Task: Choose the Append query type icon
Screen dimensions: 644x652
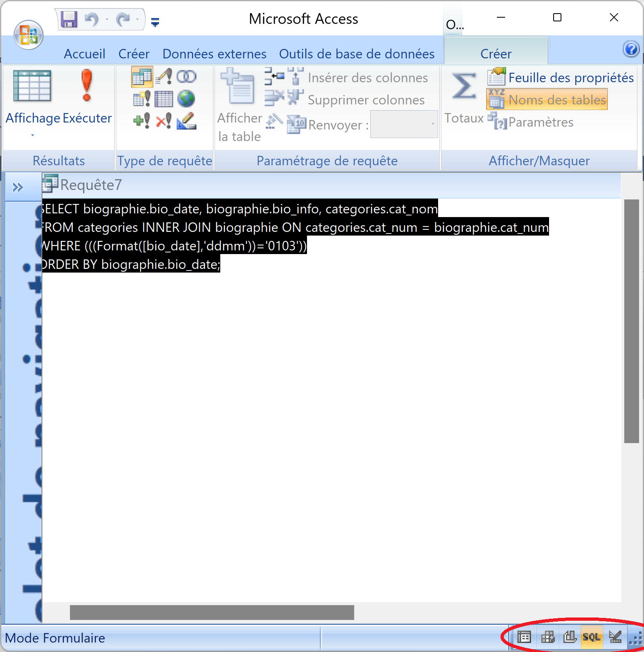Action: (142, 121)
